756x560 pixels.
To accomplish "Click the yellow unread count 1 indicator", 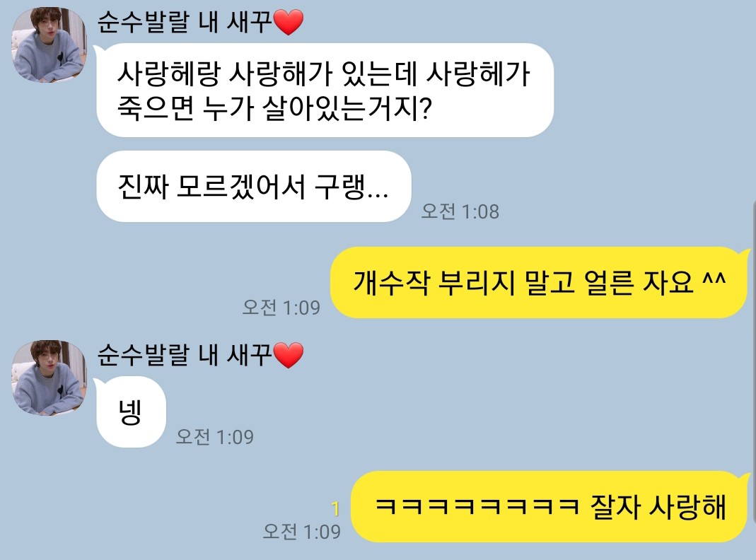I will [336, 508].
